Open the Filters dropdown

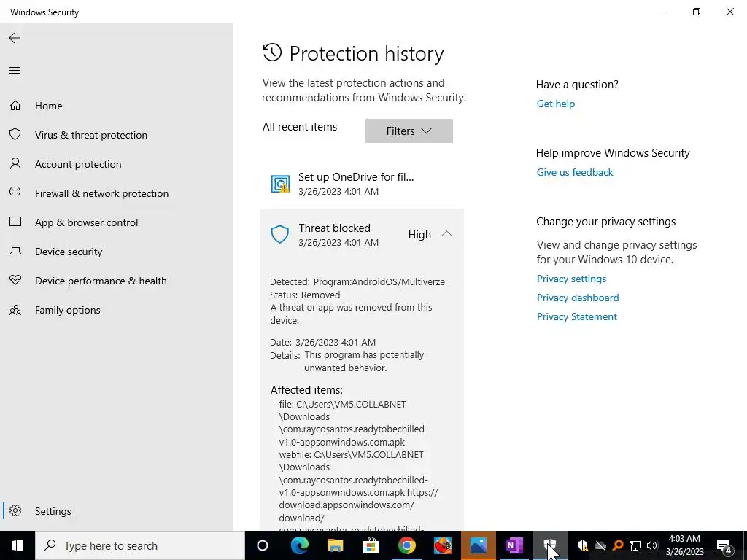click(x=409, y=131)
